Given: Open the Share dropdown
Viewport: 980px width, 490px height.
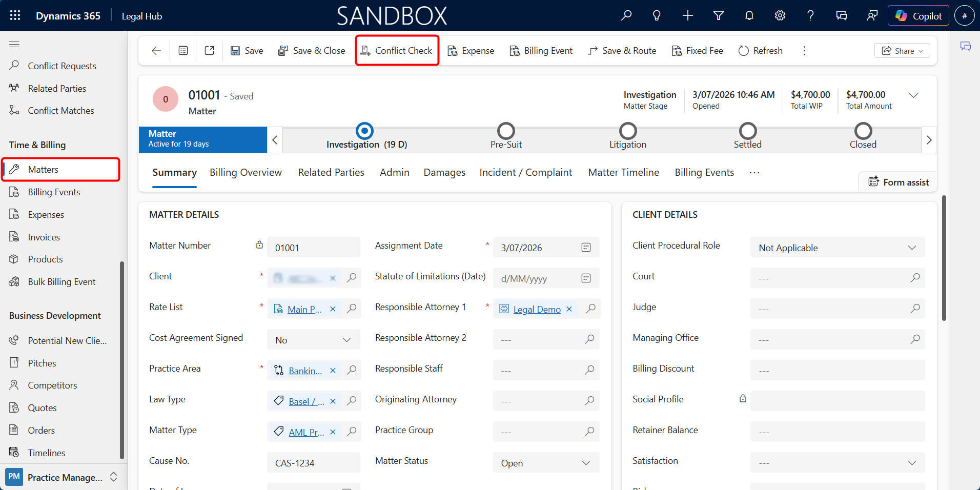Looking at the screenshot, I should pos(902,51).
